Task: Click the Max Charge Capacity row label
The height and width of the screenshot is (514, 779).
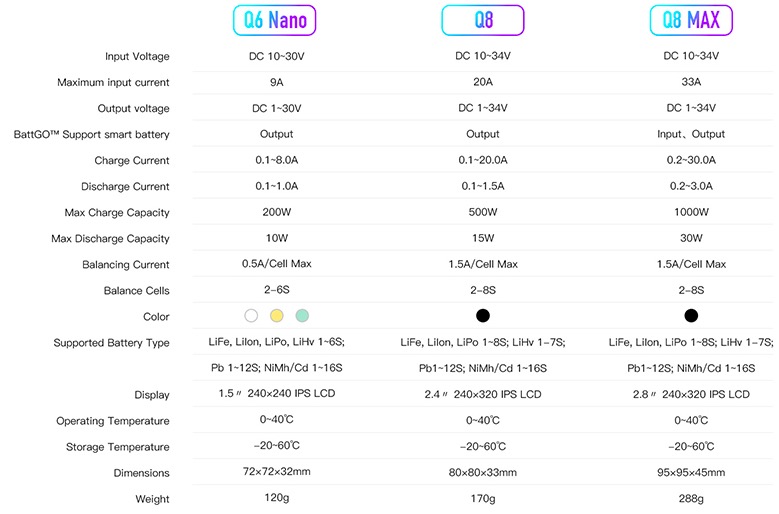Action: (x=117, y=212)
